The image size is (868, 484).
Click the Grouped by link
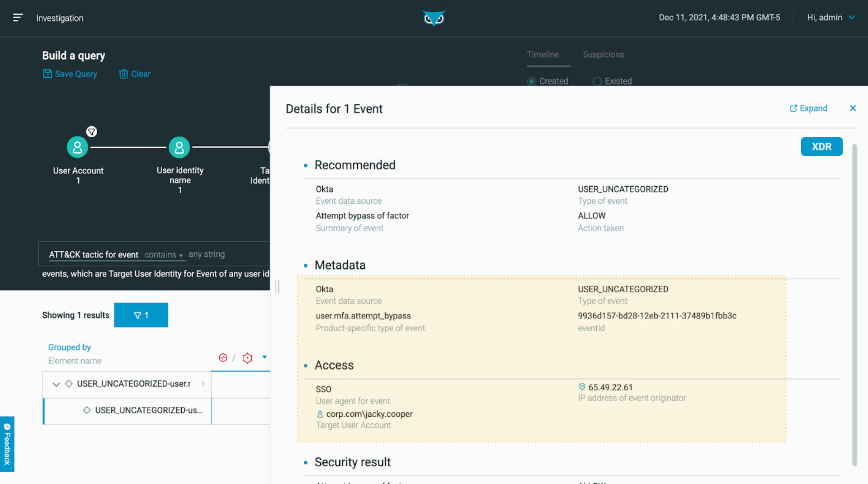(x=70, y=347)
